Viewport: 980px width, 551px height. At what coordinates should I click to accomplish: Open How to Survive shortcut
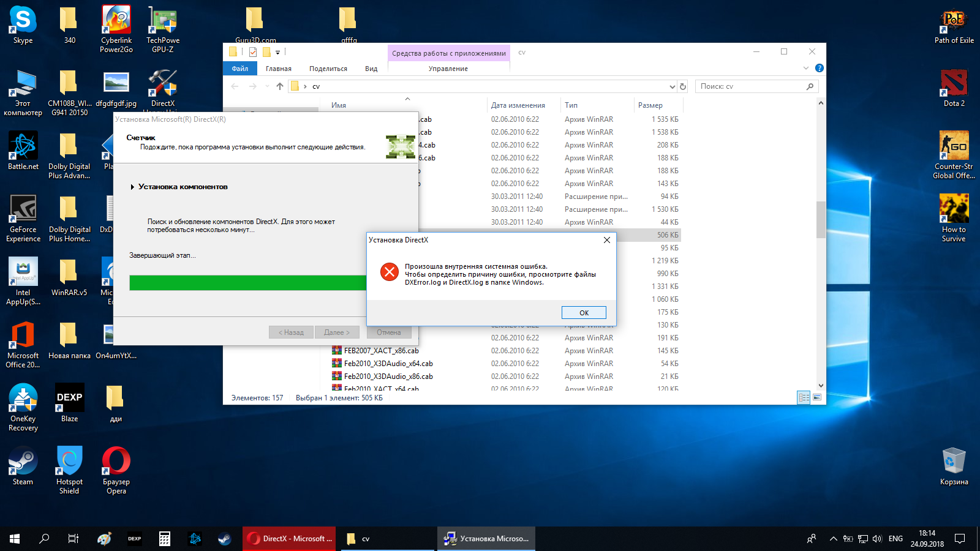[x=954, y=219]
